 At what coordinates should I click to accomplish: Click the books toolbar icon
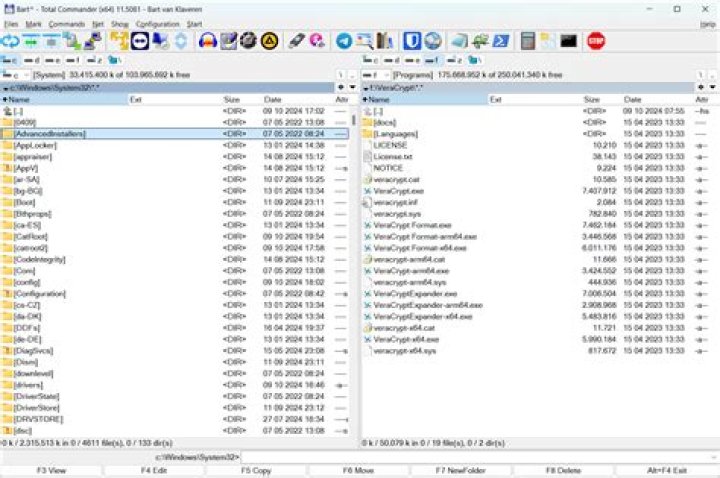[385, 41]
